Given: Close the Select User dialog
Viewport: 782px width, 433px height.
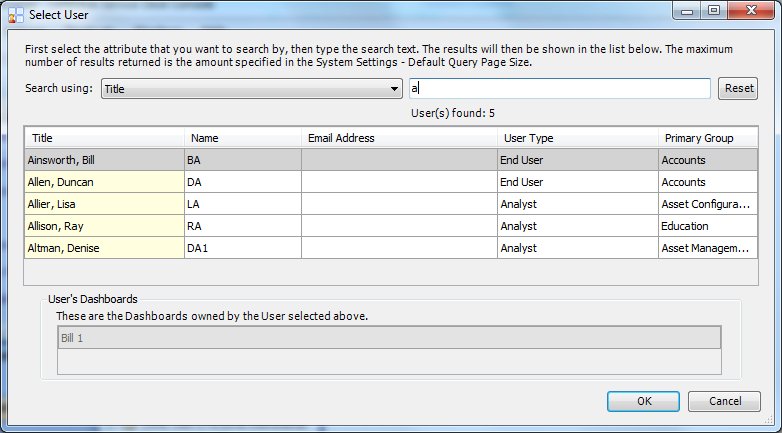Looking at the screenshot, I should pyautogui.click(x=742, y=11).
